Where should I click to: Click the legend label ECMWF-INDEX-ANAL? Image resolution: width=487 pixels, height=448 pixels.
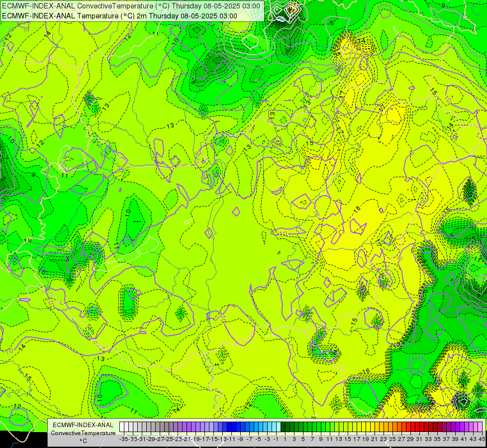[83, 425]
